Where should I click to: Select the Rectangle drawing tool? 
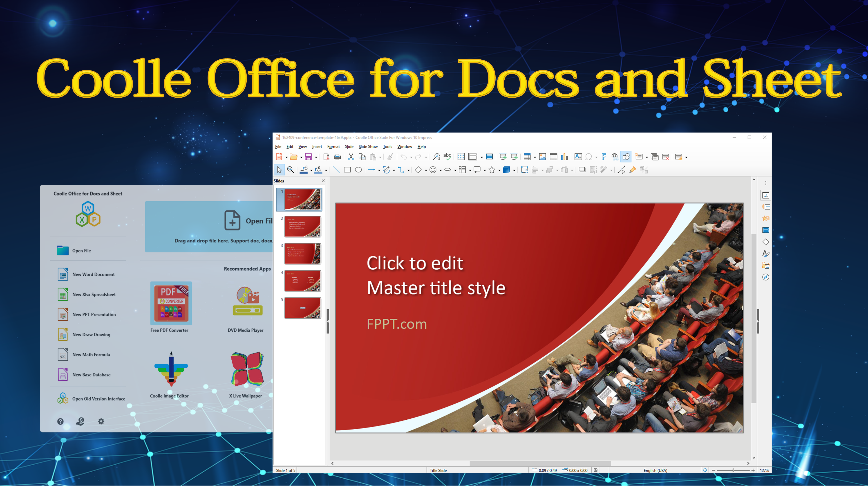point(347,170)
